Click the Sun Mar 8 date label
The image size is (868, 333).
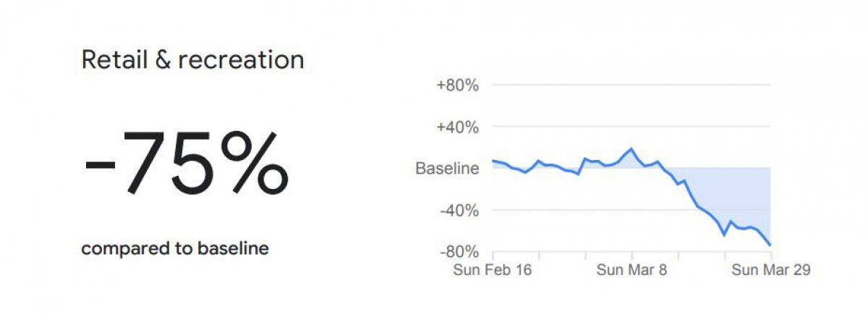(x=632, y=270)
